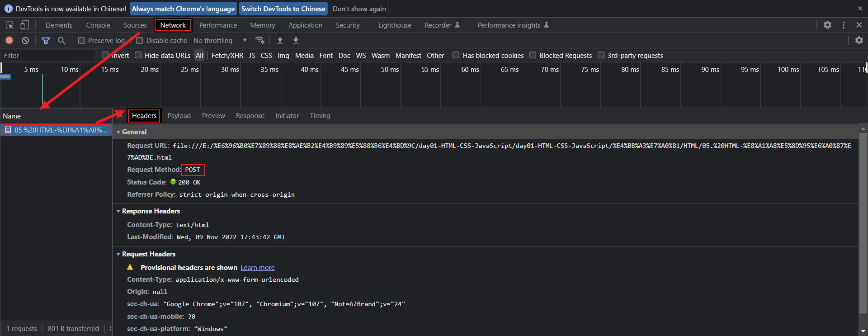
Task: Enable the Preserve log checkbox
Action: pos(81,40)
